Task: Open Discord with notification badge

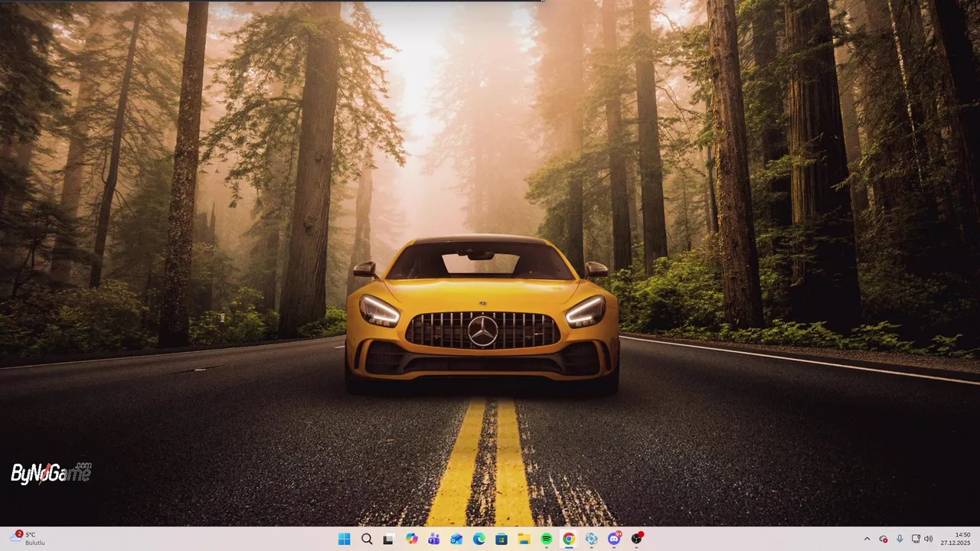Action: [x=614, y=539]
